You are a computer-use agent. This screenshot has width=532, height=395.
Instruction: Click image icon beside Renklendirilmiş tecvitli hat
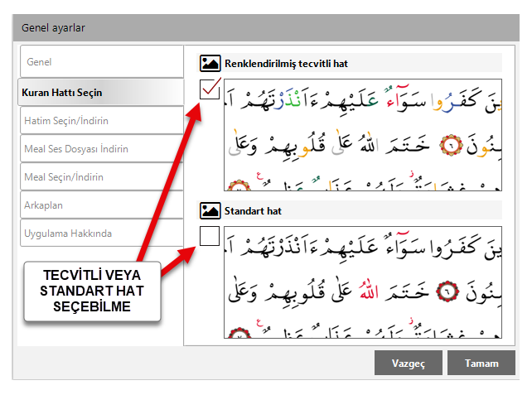[x=210, y=64]
